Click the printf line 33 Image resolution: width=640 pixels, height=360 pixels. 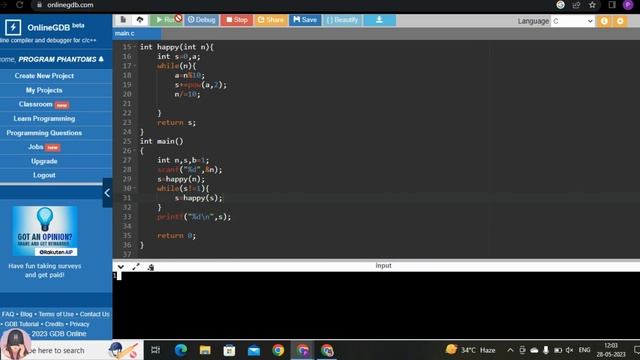click(x=194, y=217)
